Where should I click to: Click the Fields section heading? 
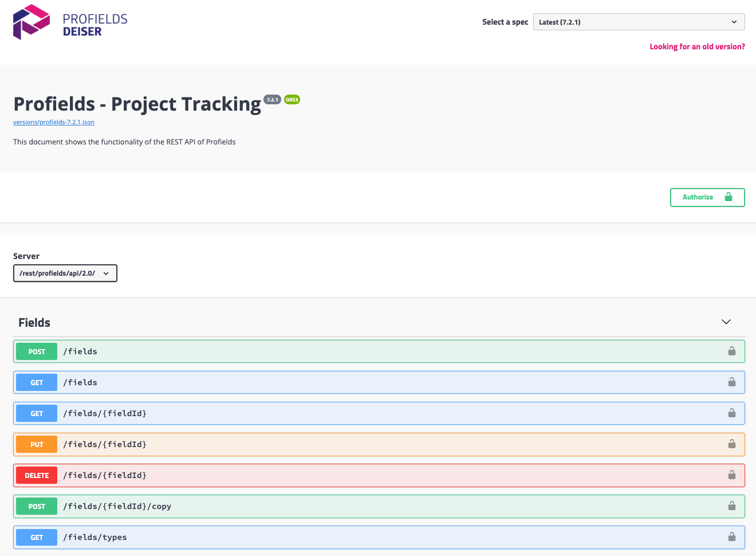pos(34,323)
